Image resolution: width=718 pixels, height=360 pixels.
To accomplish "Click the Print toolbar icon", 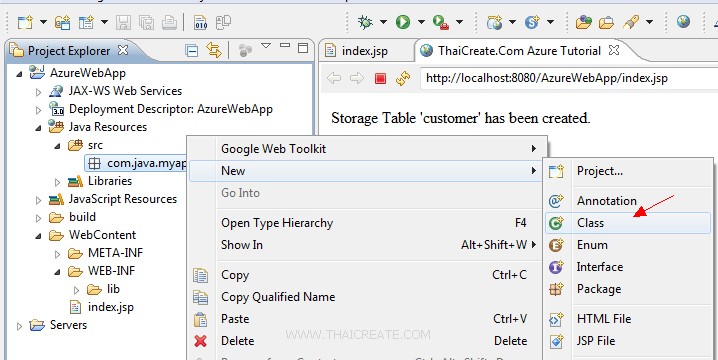I will coord(169,22).
